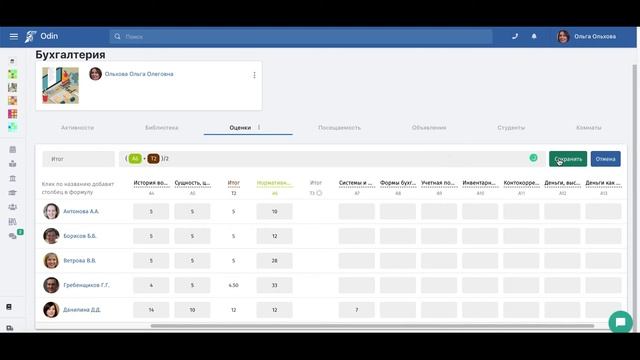Screen dimensions: 640x360
Task: Click Гребенщиков Г.Г. avatar
Action: pyautogui.click(x=51, y=285)
